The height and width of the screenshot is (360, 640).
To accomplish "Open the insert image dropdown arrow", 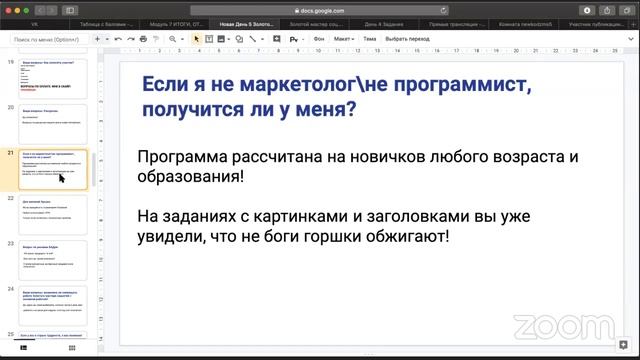I will [x=229, y=39].
